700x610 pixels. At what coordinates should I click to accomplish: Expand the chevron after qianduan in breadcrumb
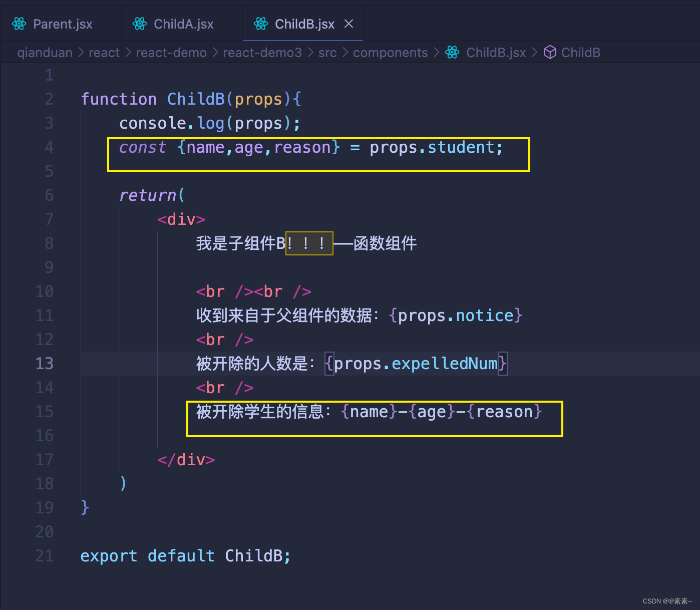[81, 53]
